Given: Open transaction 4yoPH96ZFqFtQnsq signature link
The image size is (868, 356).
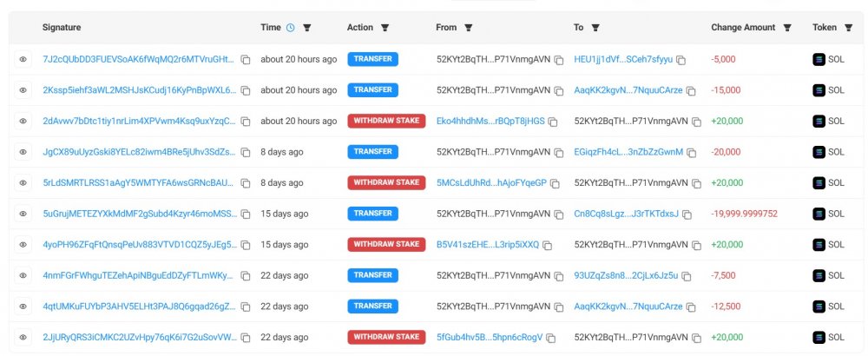Looking at the screenshot, I should pos(140,245).
